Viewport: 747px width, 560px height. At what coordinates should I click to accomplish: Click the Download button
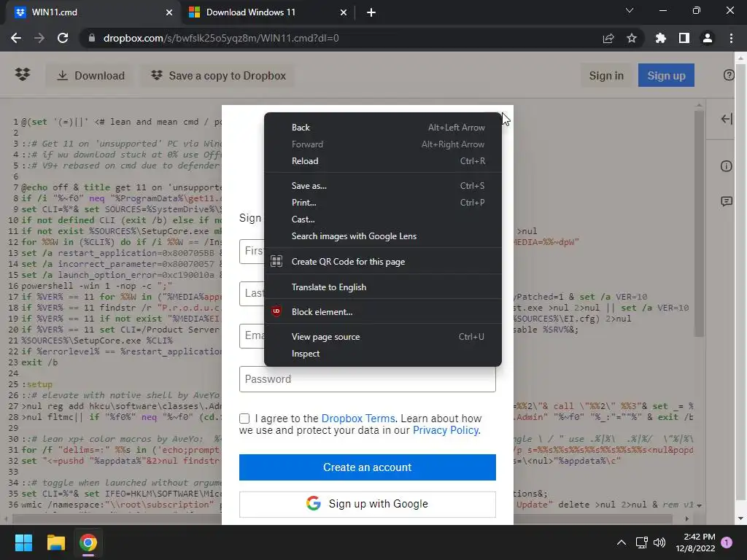[90, 75]
